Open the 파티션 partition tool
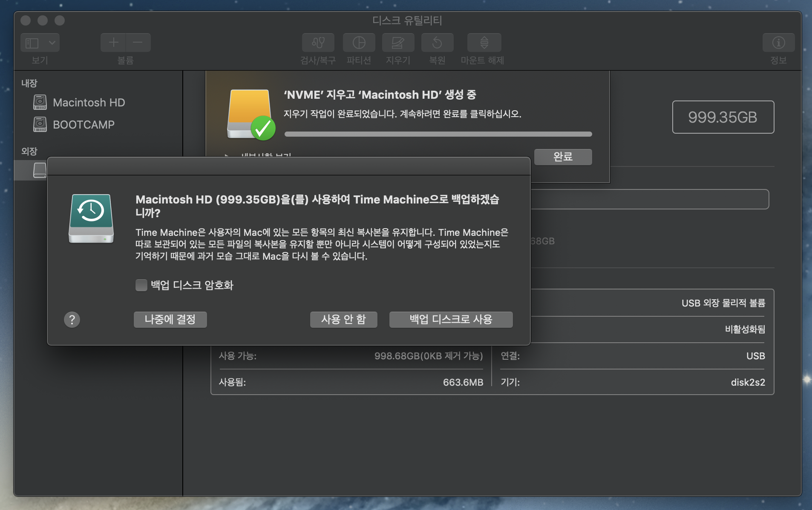Image resolution: width=812 pixels, height=510 pixels. (x=359, y=43)
